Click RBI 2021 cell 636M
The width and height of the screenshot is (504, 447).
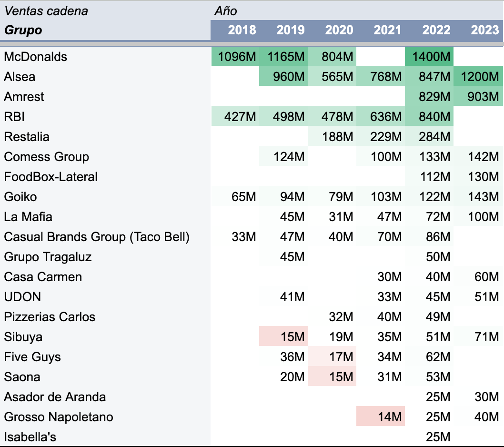(x=381, y=116)
